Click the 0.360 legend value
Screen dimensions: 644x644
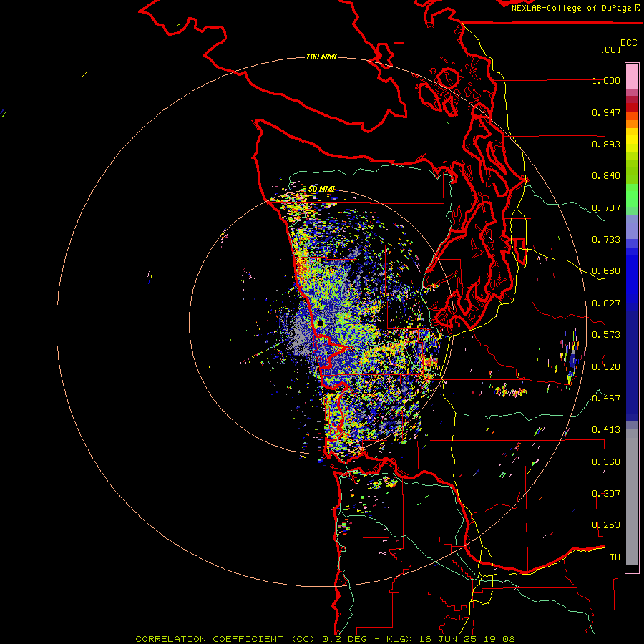606,462
